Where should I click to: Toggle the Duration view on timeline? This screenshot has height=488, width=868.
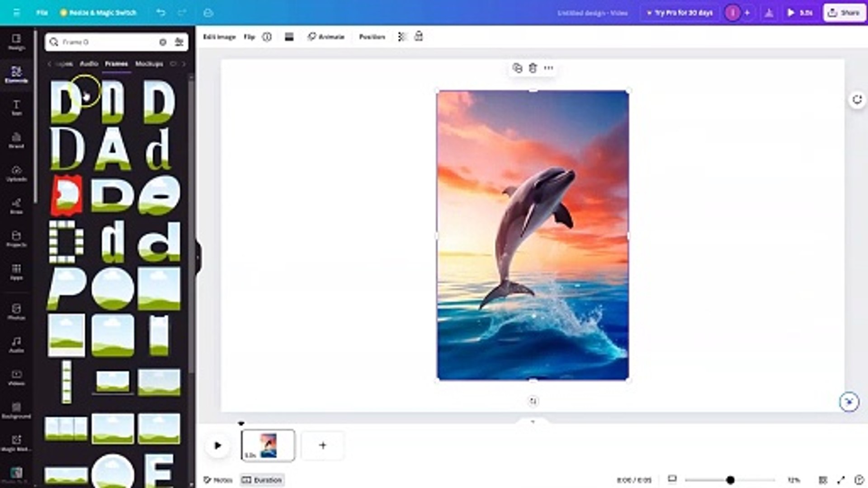262,480
